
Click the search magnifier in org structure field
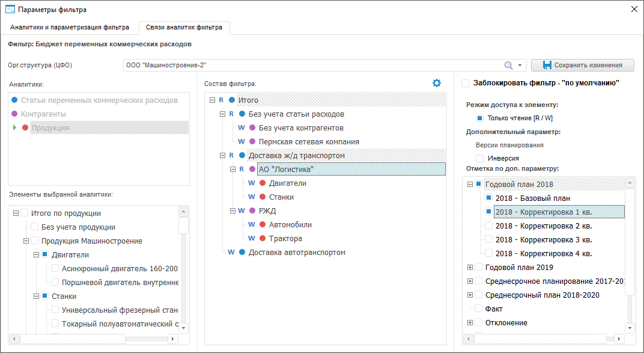tap(508, 65)
